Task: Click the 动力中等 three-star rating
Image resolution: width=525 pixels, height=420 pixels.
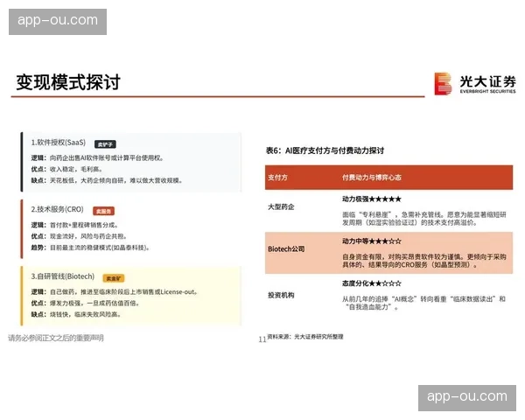Action: pos(371,241)
